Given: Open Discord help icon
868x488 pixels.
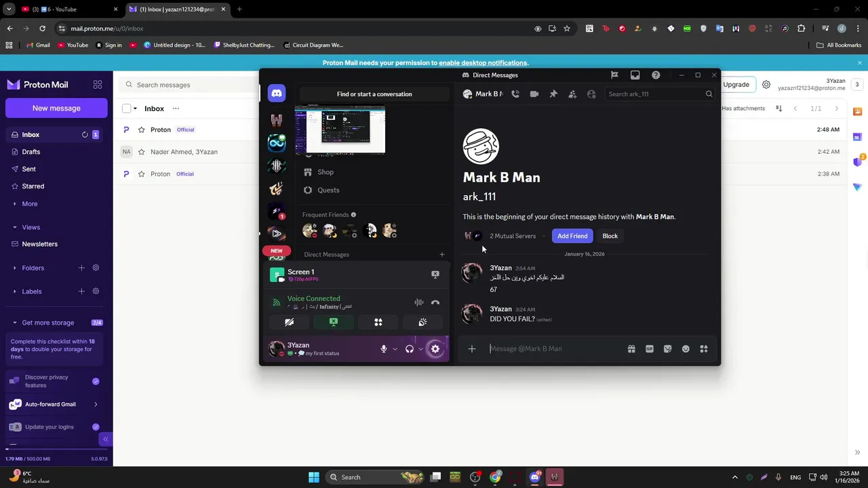Looking at the screenshot, I should (656, 75).
